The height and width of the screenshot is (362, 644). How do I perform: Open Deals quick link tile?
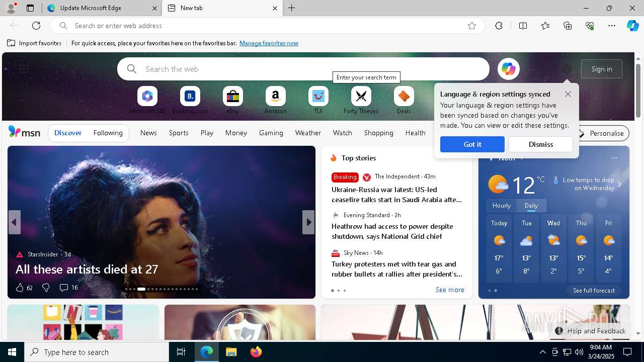[x=404, y=101]
